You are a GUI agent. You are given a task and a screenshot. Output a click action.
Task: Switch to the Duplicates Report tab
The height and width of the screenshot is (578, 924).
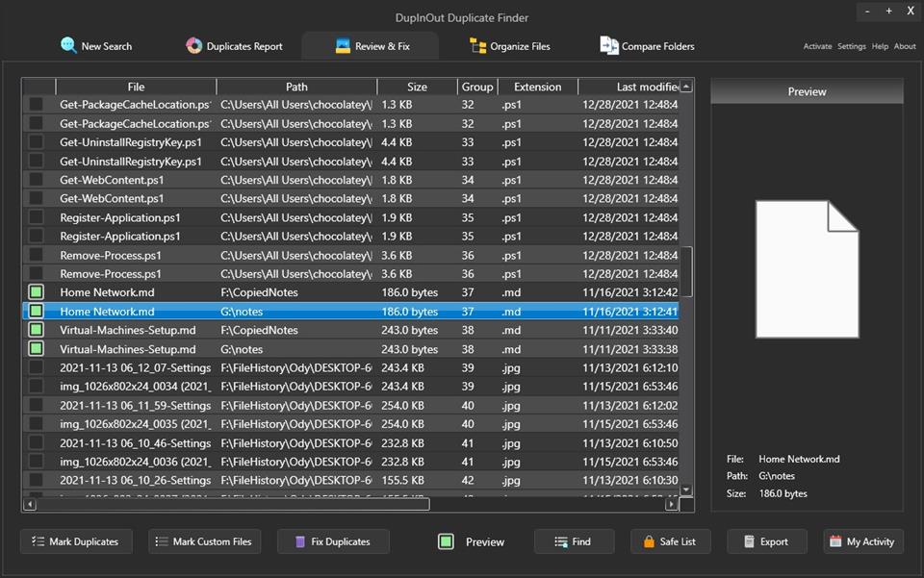pyautogui.click(x=234, y=46)
